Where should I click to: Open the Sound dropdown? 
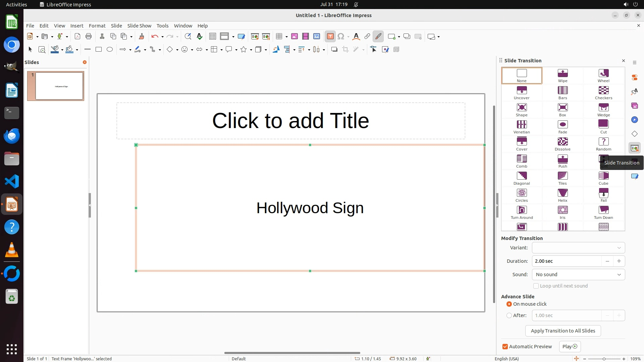click(x=578, y=275)
